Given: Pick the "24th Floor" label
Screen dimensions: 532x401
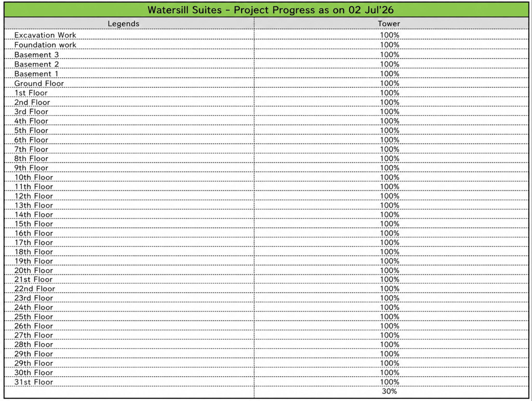Looking at the screenshot, I should point(34,307).
